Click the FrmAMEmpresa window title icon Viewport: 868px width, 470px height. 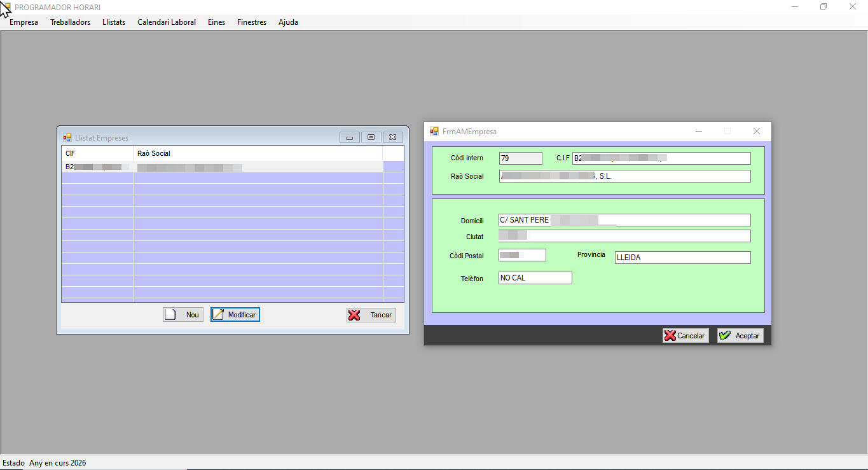coord(434,132)
